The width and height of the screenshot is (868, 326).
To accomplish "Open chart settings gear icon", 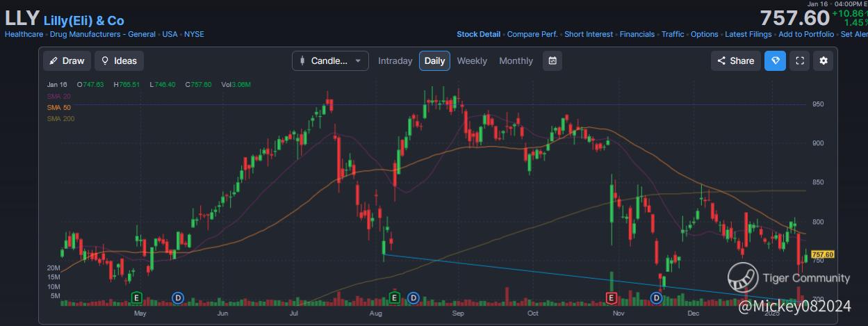I will [x=824, y=60].
